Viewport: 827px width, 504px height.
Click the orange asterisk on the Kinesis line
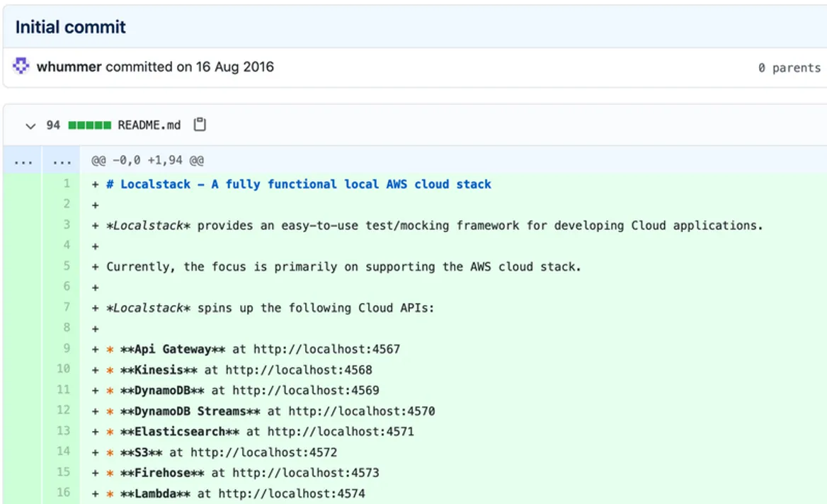coord(110,370)
